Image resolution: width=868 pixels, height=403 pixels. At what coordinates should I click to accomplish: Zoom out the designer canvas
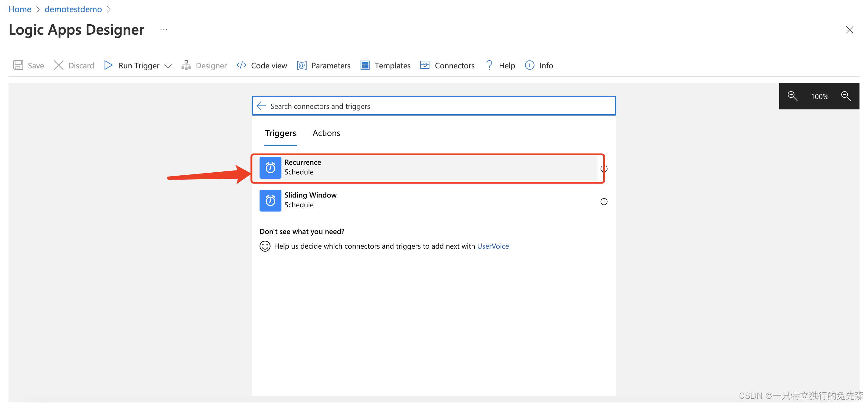tap(846, 96)
